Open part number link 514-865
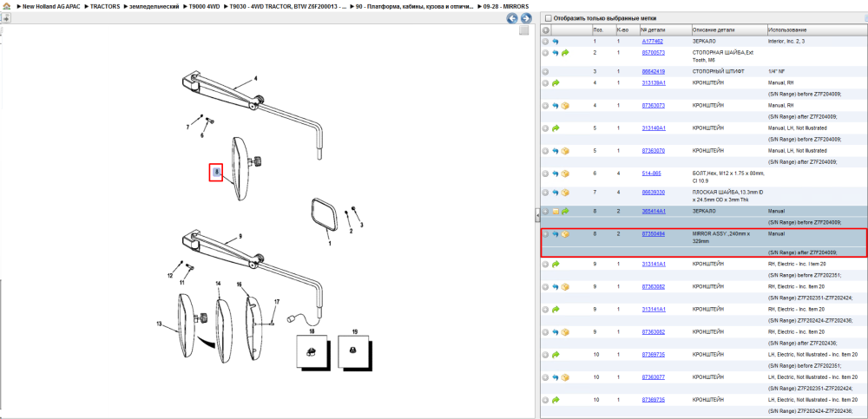 click(651, 173)
